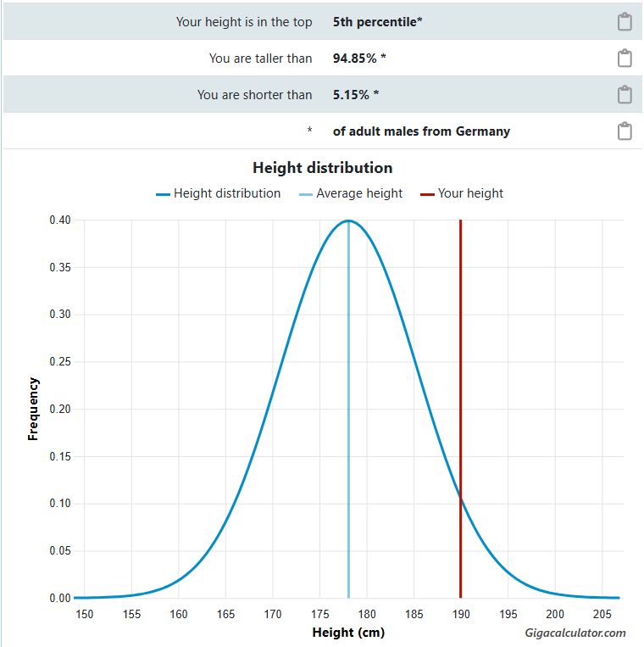Click the 190 x-axis tick label
Viewport: 644px width, 647px height.
[461, 614]
